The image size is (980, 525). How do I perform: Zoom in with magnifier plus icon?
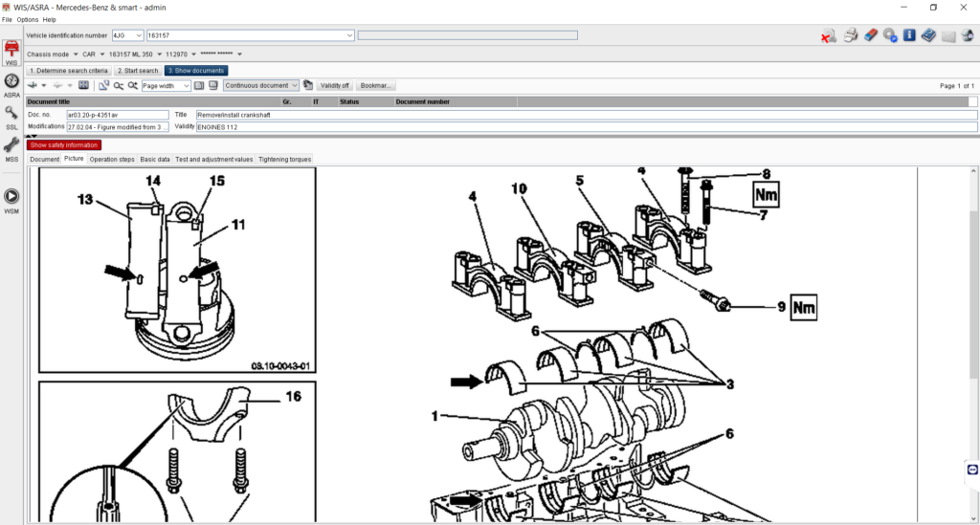pyautogui.click(x=132, y=85)
